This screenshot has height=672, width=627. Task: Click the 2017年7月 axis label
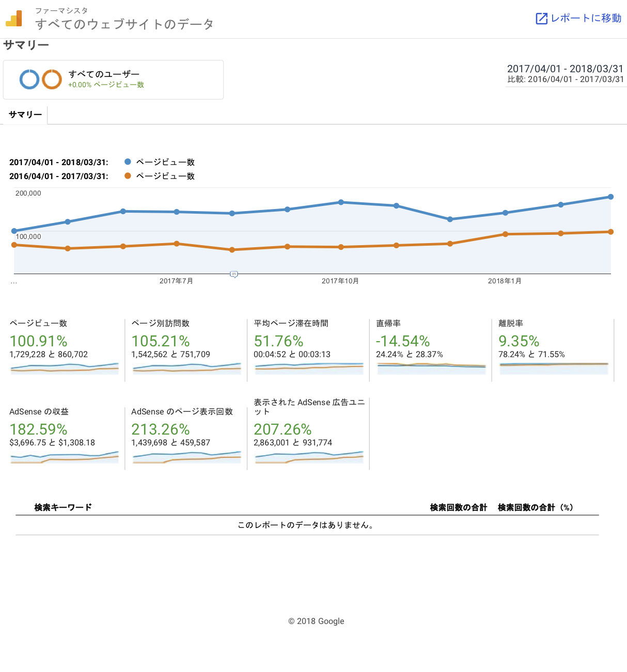[176, 281]
